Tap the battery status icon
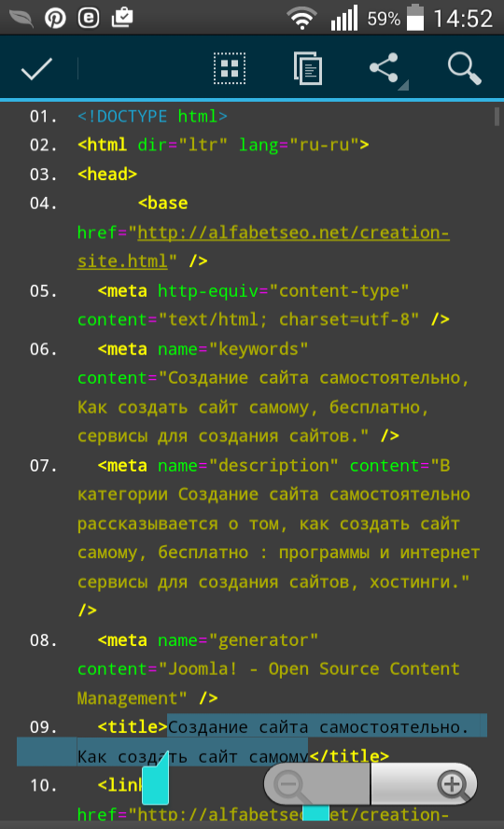Screen dimensions: 504x829 tap(415, 18)
